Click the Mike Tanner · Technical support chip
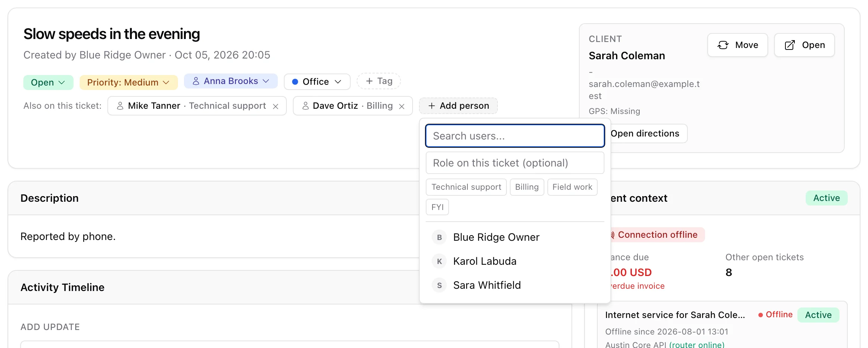 point(197,106)
